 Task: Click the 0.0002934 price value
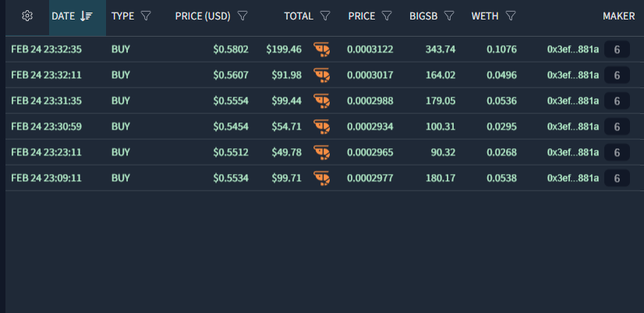pyautogui.click(x=370, y=126)
